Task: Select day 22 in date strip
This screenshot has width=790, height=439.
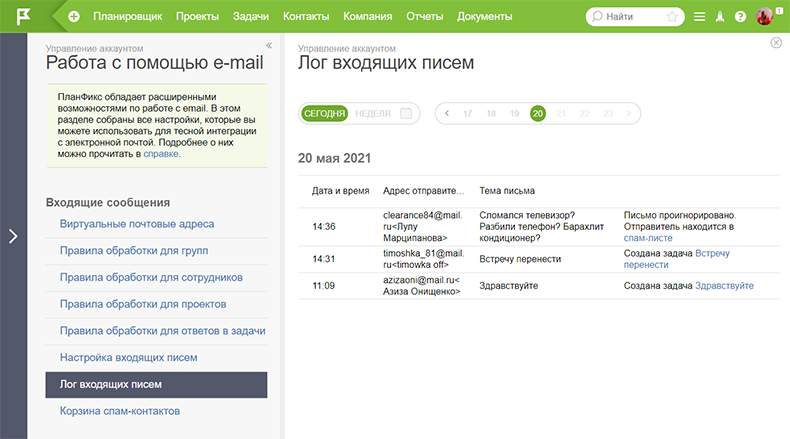Action: [x=584, y=113]
